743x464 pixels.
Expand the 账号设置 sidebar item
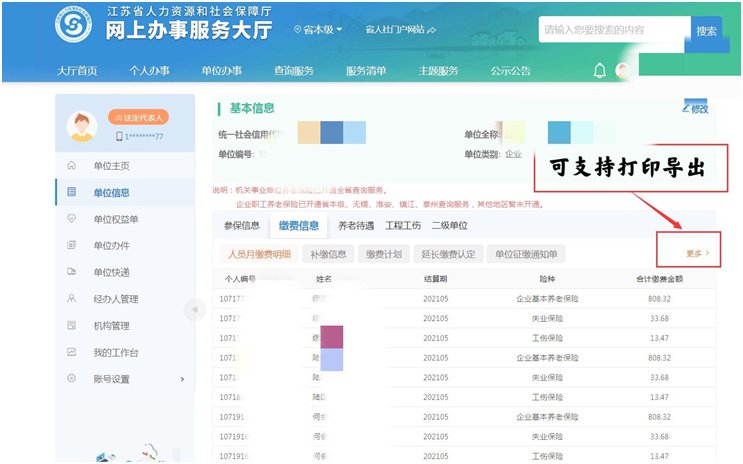pyautogui.click(x=182, y=379)
